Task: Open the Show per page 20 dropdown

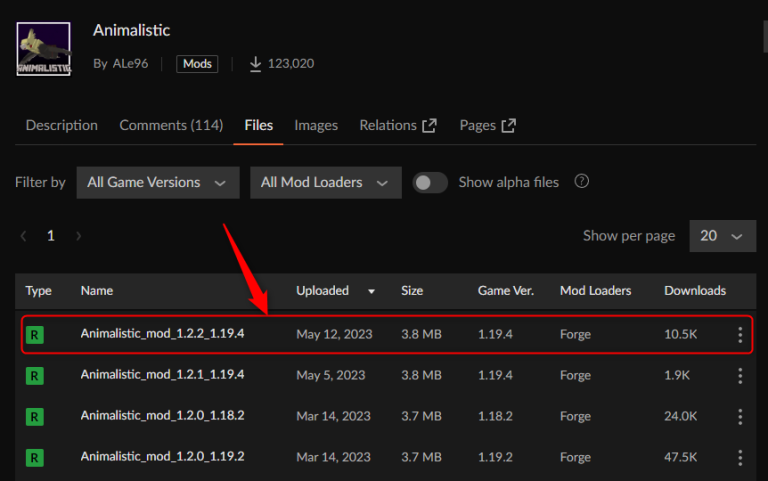Action: coord(721,236)
